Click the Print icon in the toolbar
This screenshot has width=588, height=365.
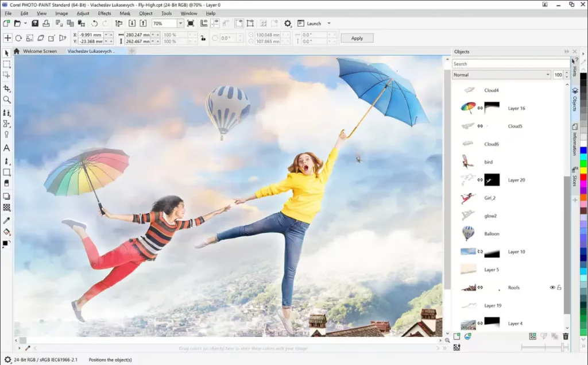click(x=47, y=24)
